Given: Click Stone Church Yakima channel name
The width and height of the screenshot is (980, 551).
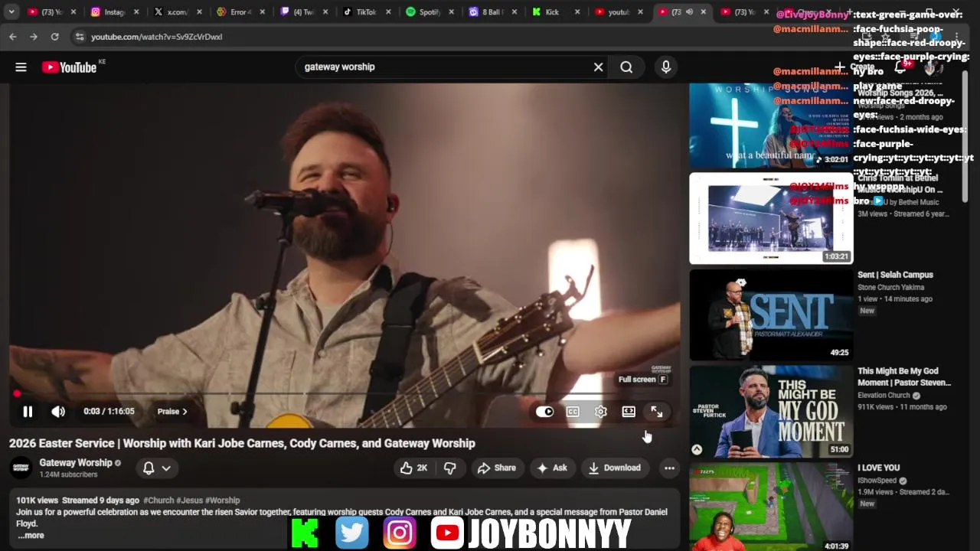Looking at the screenshot, I should [890, 288].
